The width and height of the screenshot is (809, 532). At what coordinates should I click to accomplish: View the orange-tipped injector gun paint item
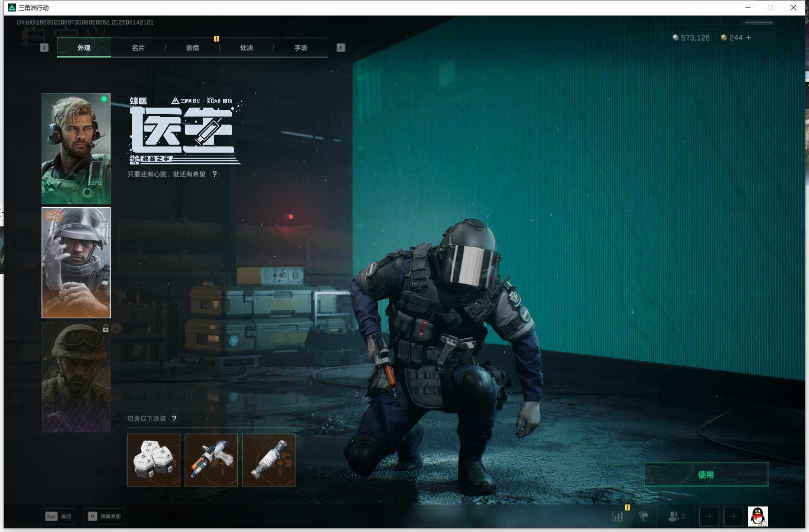coord(211,460)
